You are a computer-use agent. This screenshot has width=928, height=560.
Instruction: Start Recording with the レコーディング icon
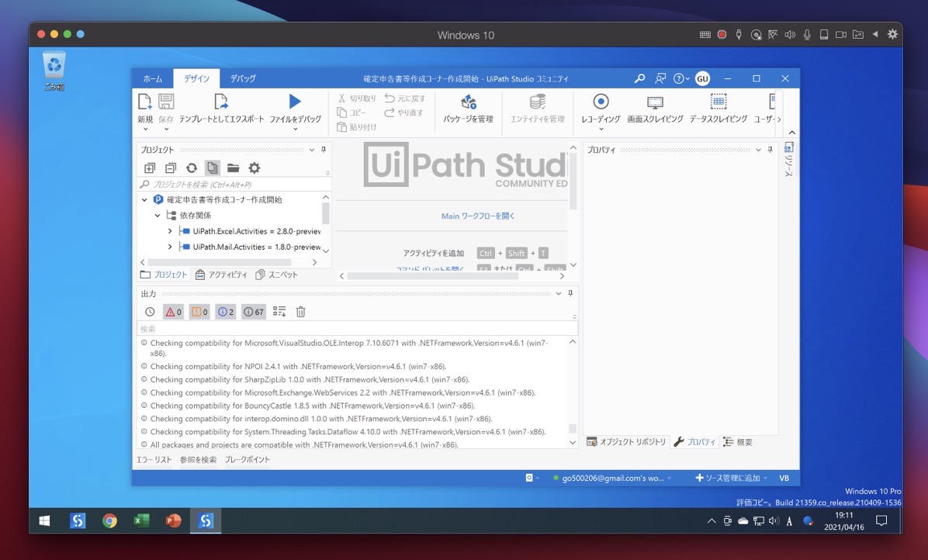click(601, 102)
